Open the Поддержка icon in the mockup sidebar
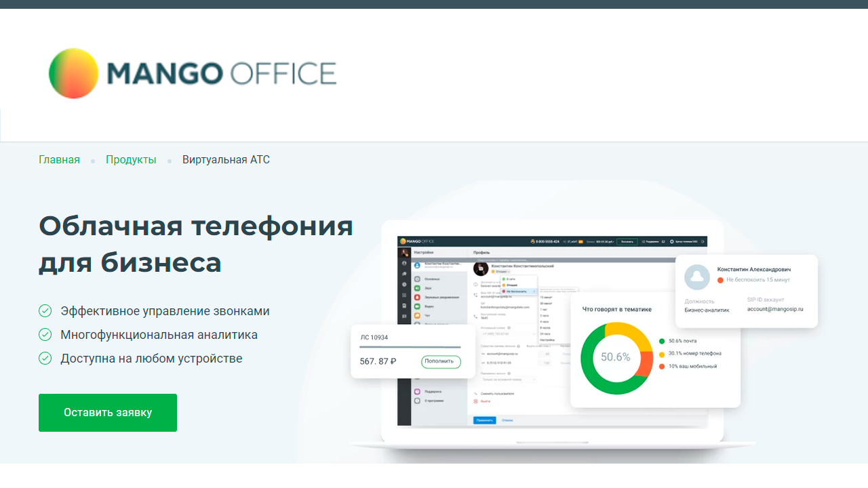868x488 pixels. (x=417, y=391)
